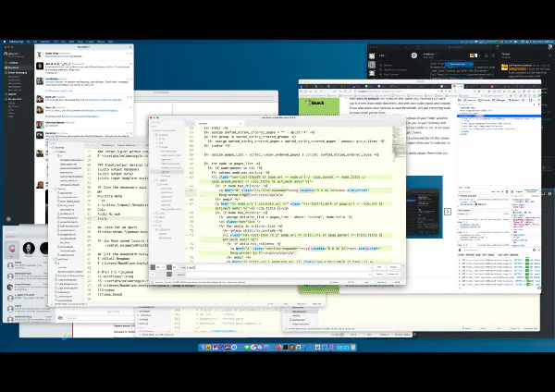This screenshot has width=555, height=392.
Task: Open Tweetbot settings gear at sidebar bottom
Action: pos(8,219)
